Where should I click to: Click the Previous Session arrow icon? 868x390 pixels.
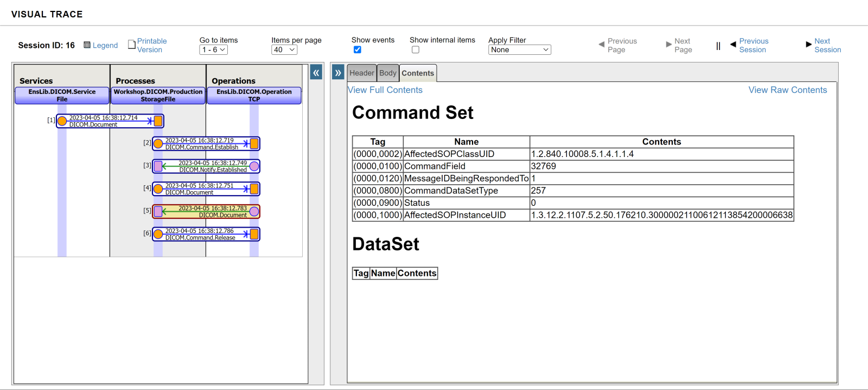(733, 44)
